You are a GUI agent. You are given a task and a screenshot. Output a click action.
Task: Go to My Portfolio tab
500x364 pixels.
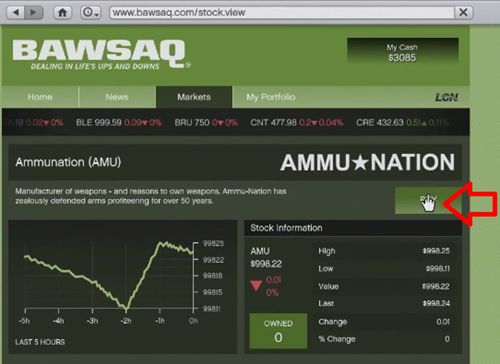click(x=271, y=97)
